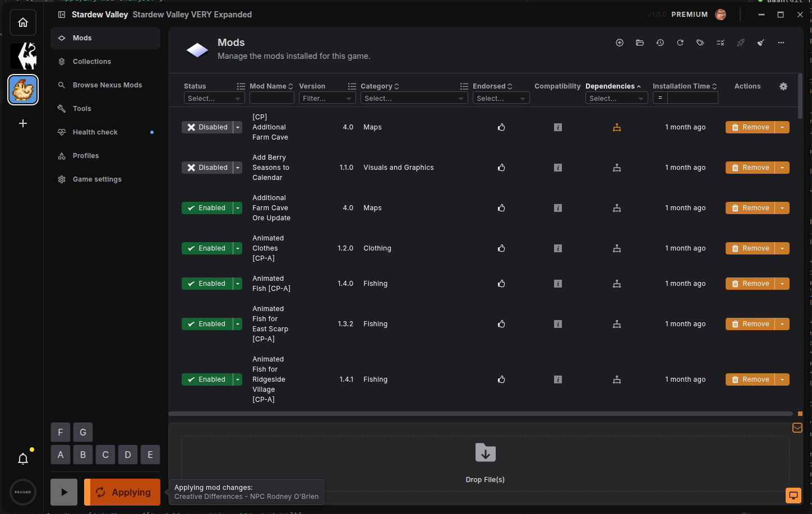This screenshot has height=514, width=812.
Task: Sort by Installation Time column header
Action: (685, 86)
